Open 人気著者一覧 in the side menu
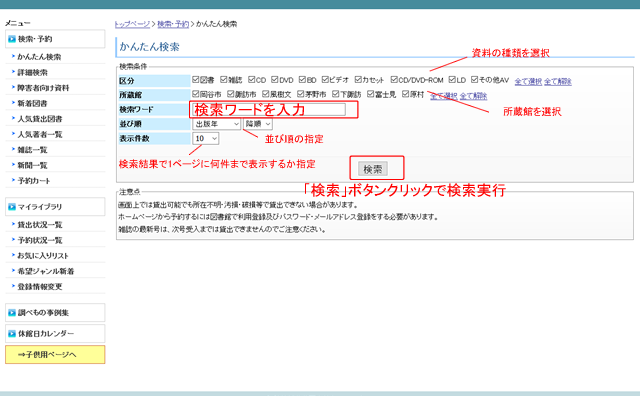The height and width of the screenshot is (396, 640). click(40, 134)
